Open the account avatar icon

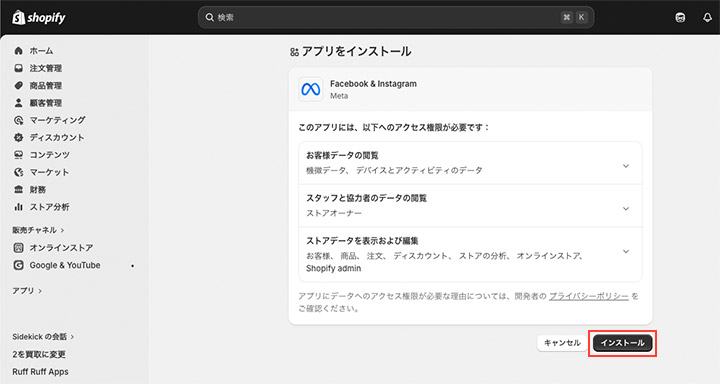coord(680,17)
